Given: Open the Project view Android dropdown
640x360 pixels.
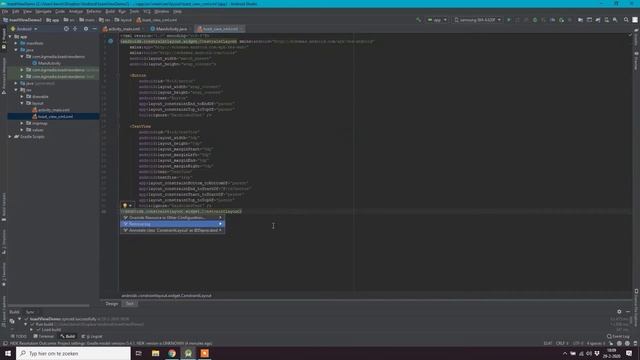Looking at the screenshot, I should pos(24,29).
